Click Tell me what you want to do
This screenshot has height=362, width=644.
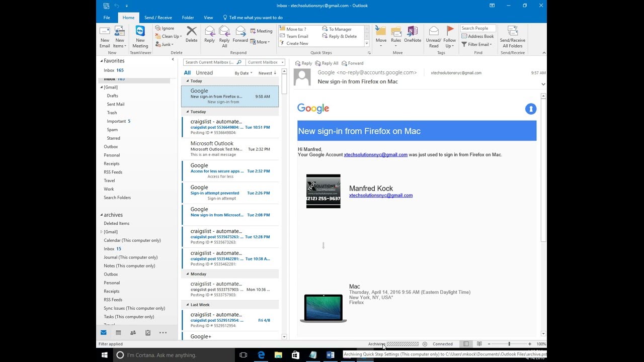[256, 18]
